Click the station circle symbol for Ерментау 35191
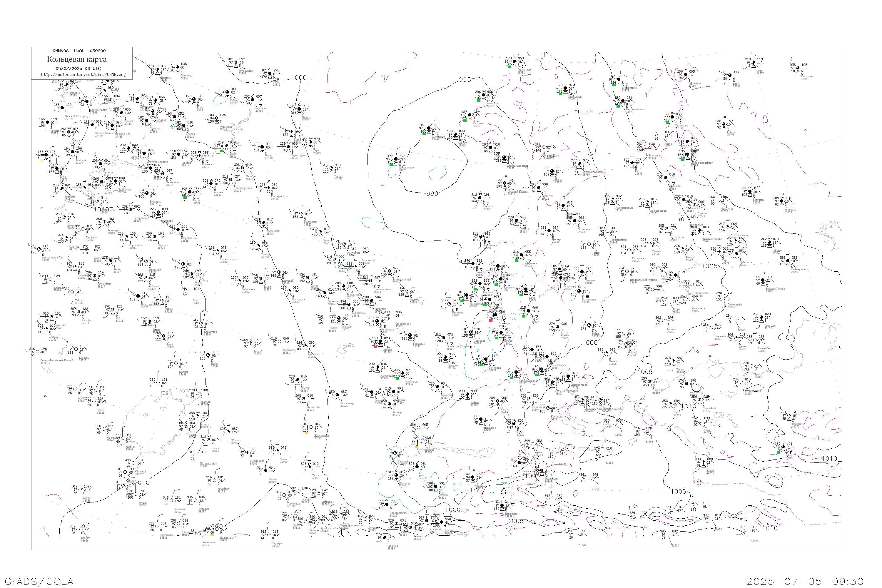The width and height of the screenshot is (882, 588). tap(410, 335)
